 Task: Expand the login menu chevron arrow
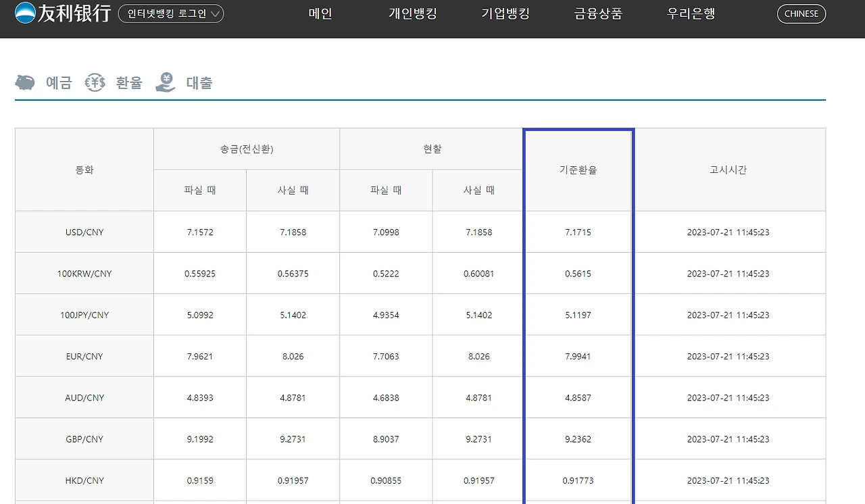(215, 13)
